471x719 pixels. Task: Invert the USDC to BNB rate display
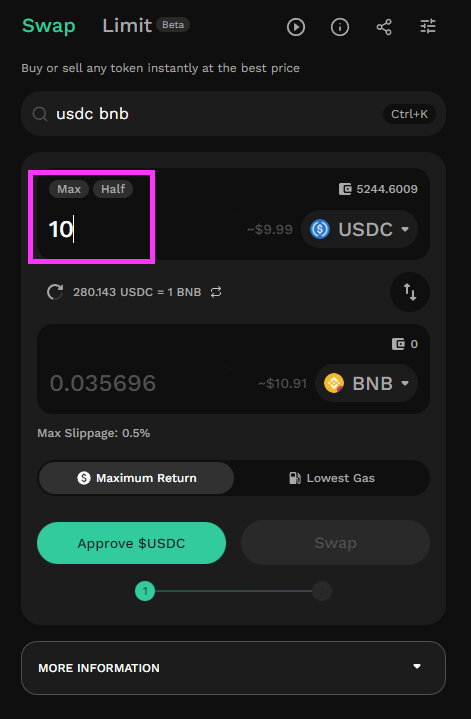[216, 292]
